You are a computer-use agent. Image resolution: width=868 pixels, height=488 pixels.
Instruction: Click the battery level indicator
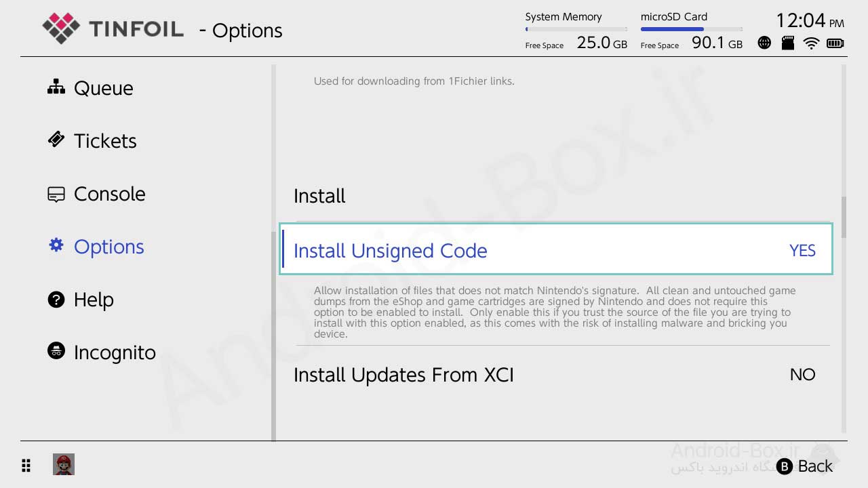coord(835,43)
